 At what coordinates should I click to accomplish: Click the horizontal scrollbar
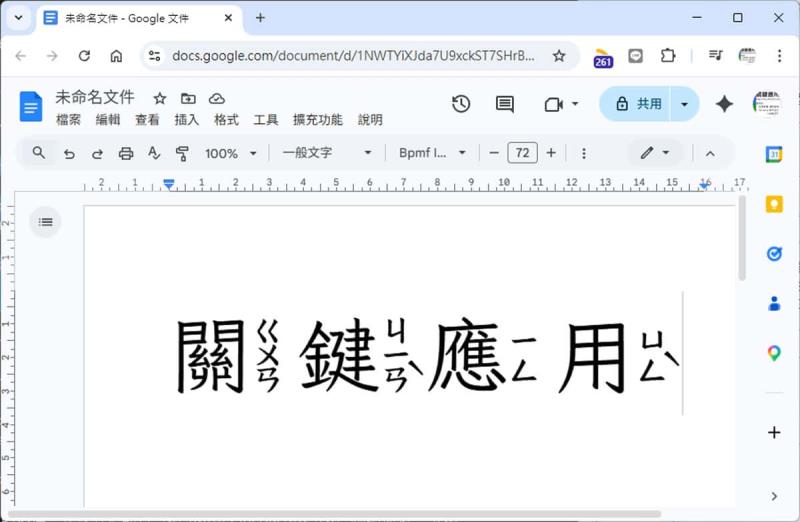(334, 514)
